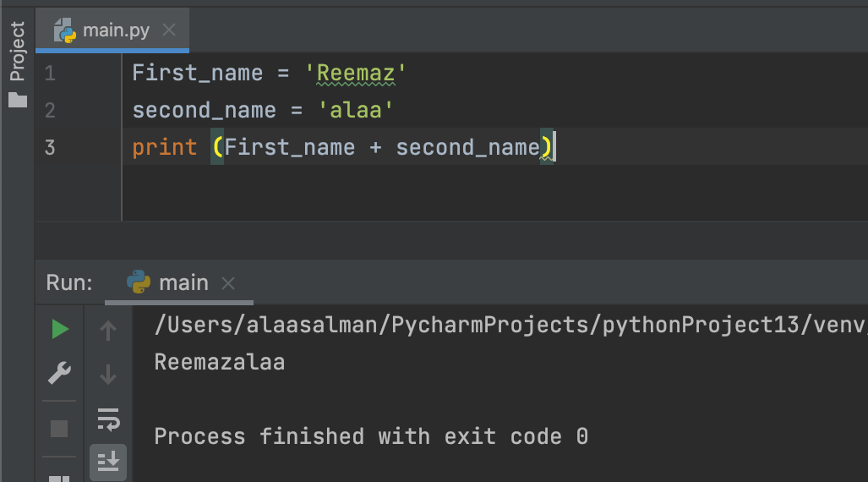This screenshot has width=868, height=482.
Task: Select the main.py editor tab
Action: 112,30
